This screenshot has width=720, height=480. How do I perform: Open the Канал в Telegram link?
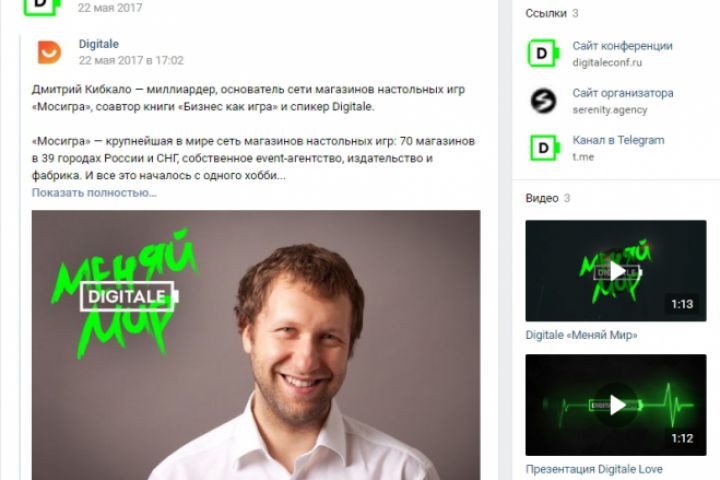click(618, 140)
